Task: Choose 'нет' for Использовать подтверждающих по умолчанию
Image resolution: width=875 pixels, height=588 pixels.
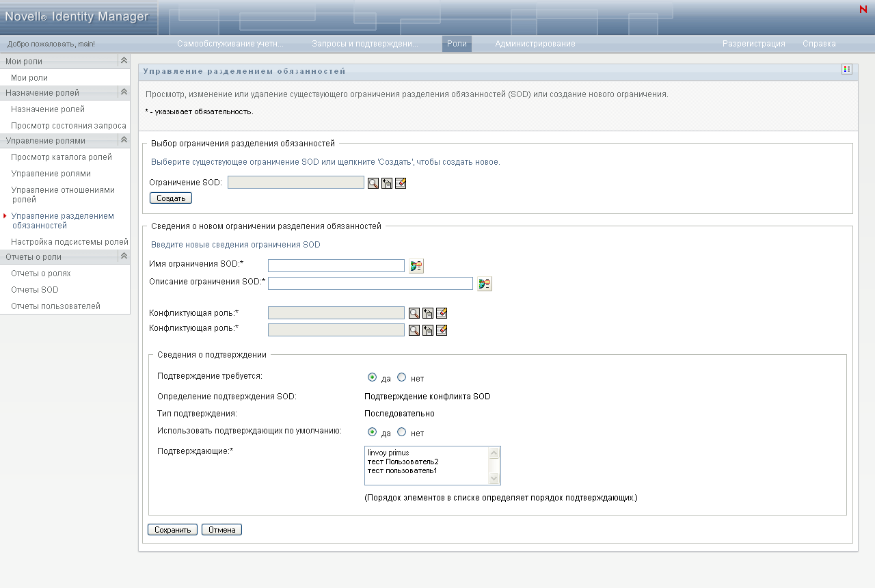Action: [x=402, y=432]
